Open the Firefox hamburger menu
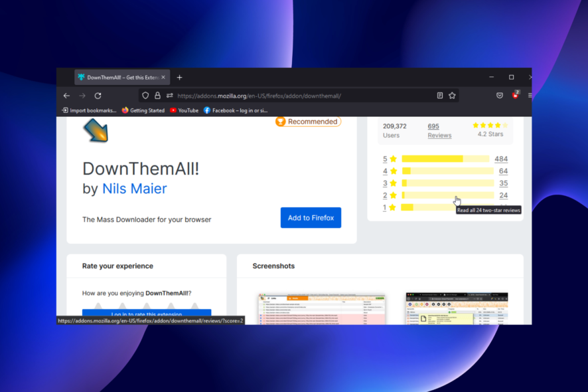The image size is (588, 392). pos(530,96)
